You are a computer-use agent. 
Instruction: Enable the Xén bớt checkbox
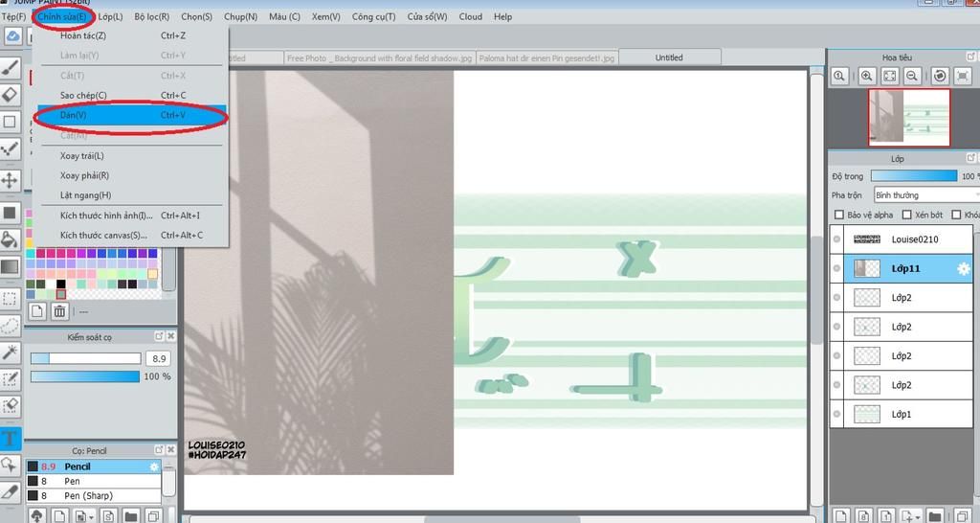[x=906, y=216]
